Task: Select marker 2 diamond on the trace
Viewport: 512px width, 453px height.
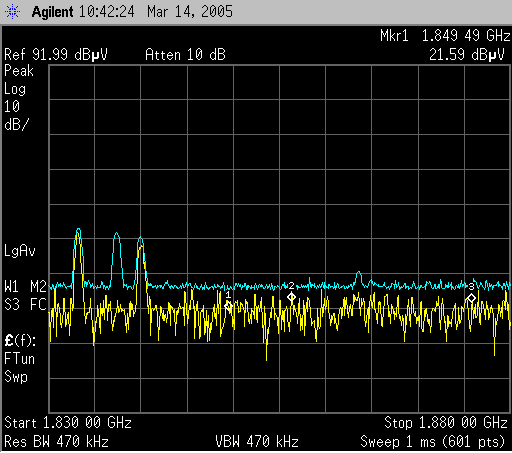Action: coord(291,297)
